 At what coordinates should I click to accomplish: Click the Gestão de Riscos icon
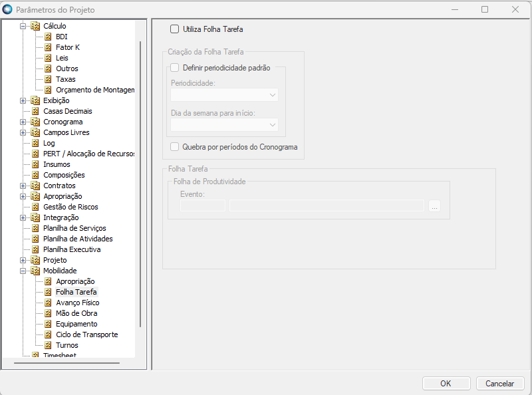click(35, 207)
